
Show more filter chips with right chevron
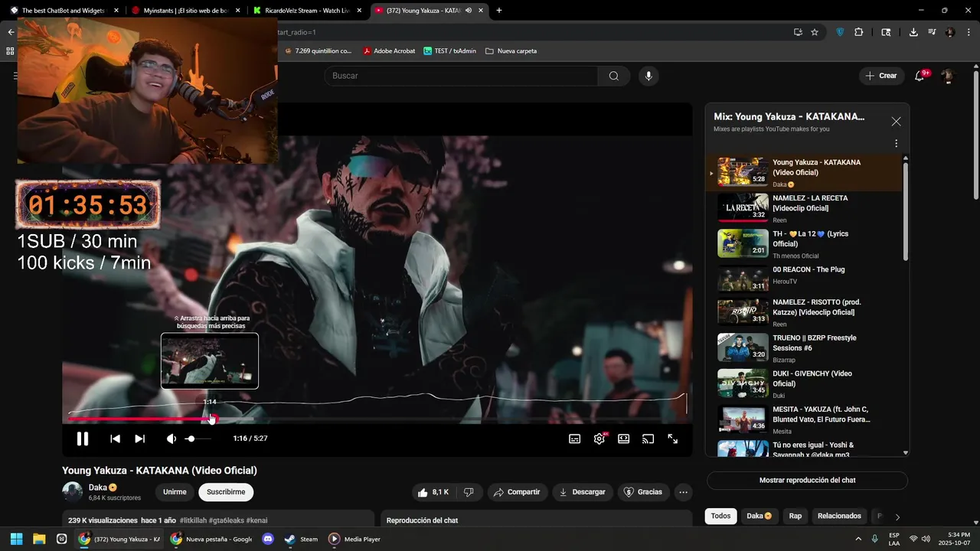click(897, 517)
